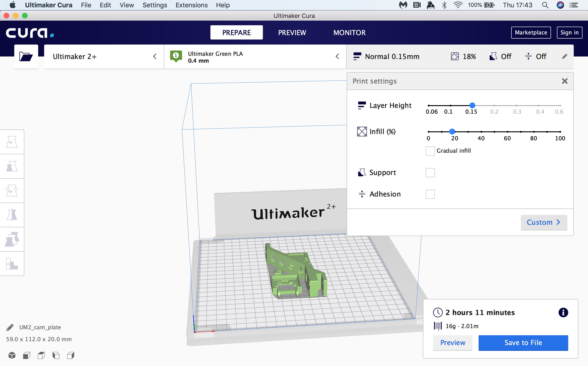Viewport: 588px width, 366px height.
Task: Switch to left side view cube icon
Action: 56,355
